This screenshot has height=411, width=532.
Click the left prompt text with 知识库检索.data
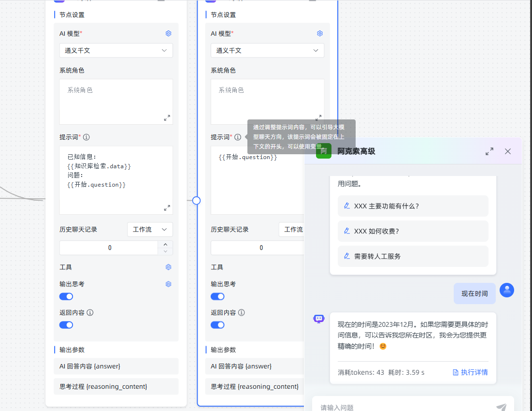[99, 166]
